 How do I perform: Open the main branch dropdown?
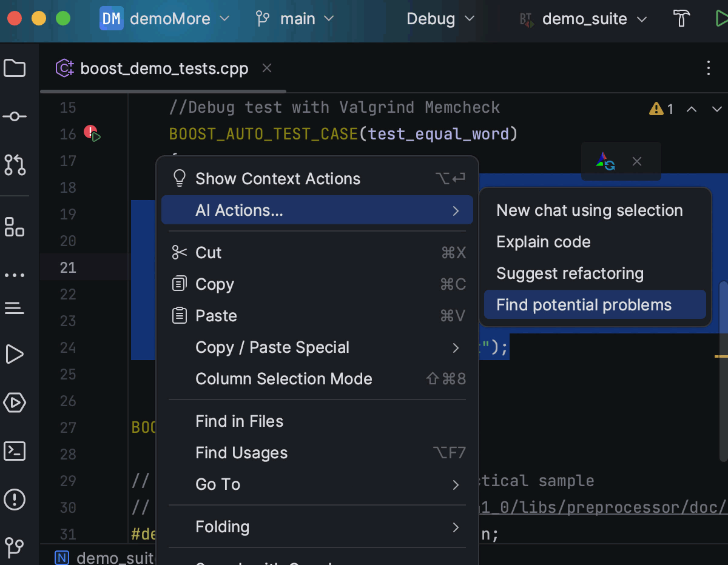(x=294, y=19)
